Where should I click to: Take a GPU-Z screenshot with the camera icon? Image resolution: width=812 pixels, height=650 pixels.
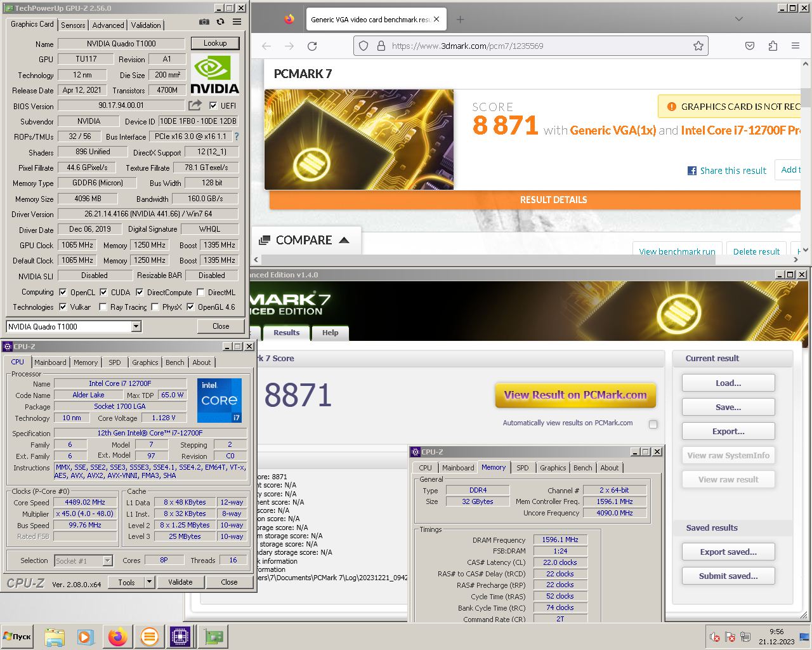click(204, 22)
